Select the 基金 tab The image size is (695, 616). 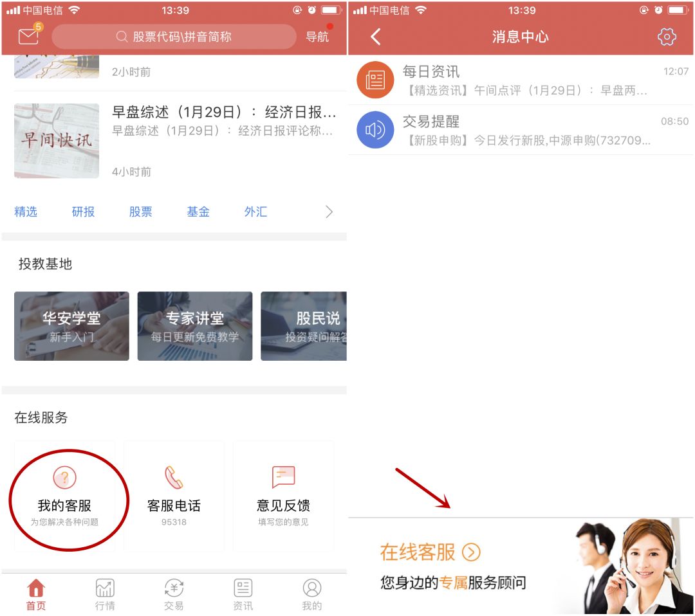point(198,212)
